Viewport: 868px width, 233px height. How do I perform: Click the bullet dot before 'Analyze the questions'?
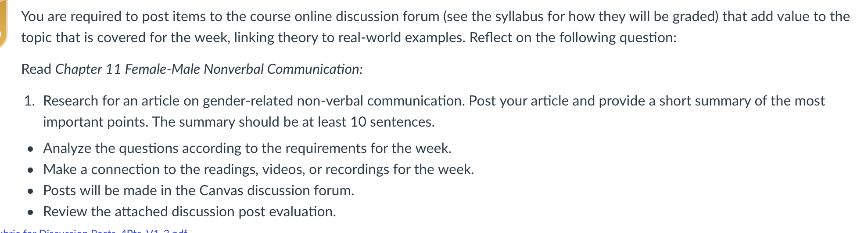click(30, 149)
